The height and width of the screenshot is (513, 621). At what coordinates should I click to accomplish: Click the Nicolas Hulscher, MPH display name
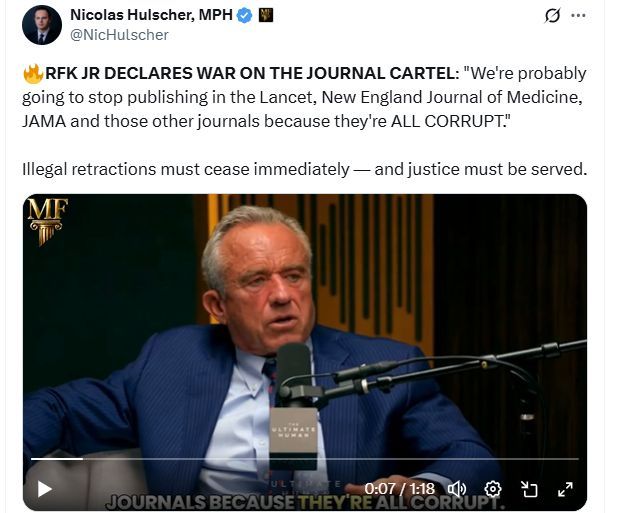coord(151,15)
